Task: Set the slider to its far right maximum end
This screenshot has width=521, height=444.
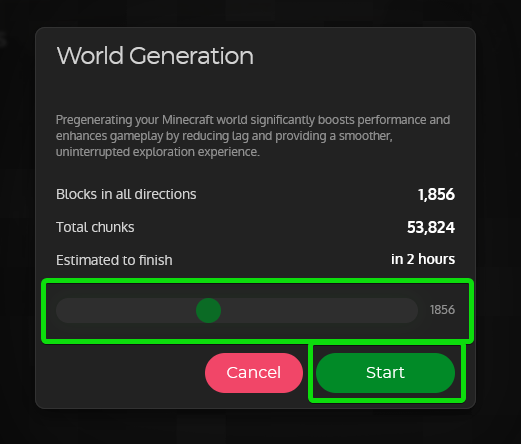Action: [413, 310]
